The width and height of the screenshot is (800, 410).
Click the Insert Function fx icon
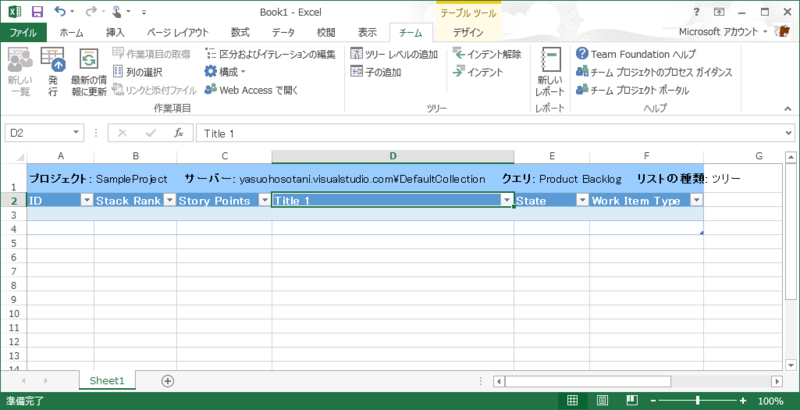click(179, 133)
